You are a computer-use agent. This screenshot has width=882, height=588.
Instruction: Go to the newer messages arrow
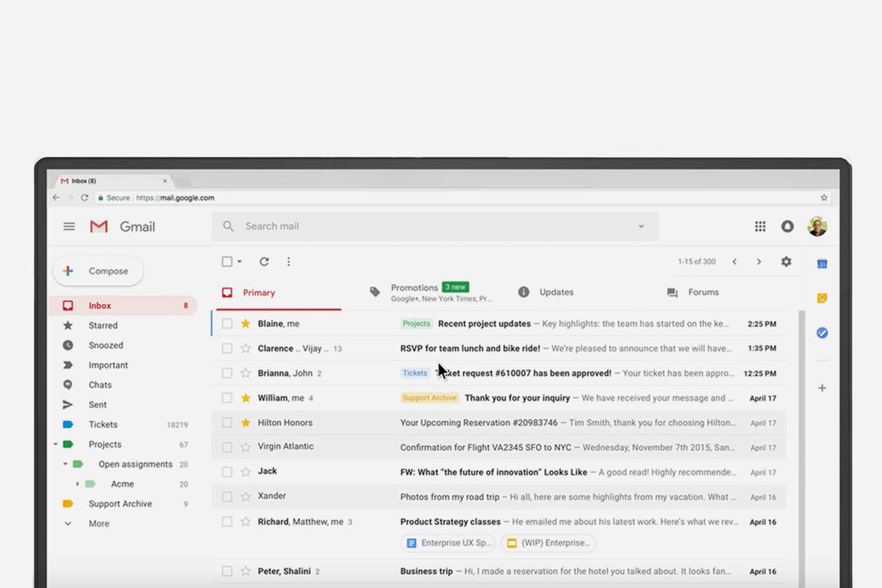click(735, 262)
